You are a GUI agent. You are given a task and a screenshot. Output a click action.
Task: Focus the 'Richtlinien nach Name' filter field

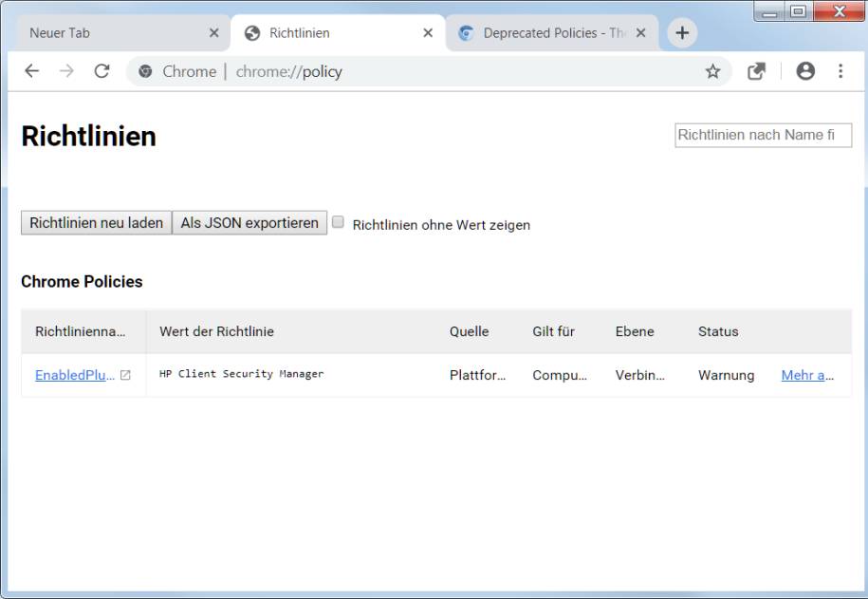point(763,136)
